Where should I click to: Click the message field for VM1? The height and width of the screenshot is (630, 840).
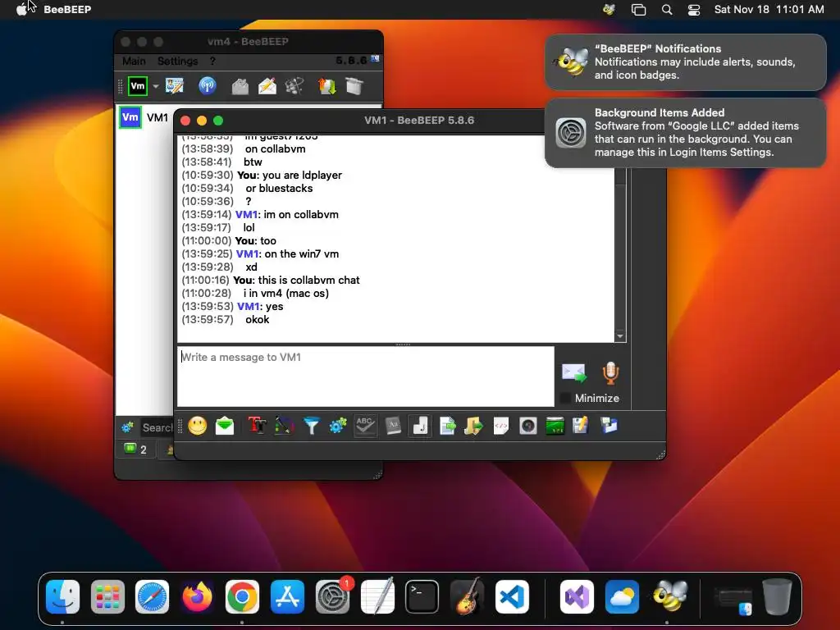366,376
